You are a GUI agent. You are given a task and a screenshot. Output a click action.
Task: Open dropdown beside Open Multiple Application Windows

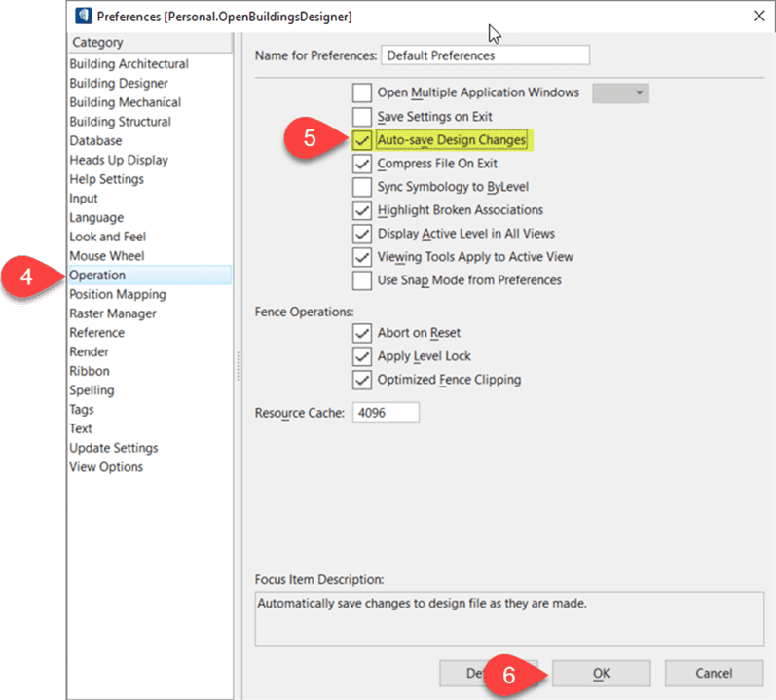[x=620, y=93]
